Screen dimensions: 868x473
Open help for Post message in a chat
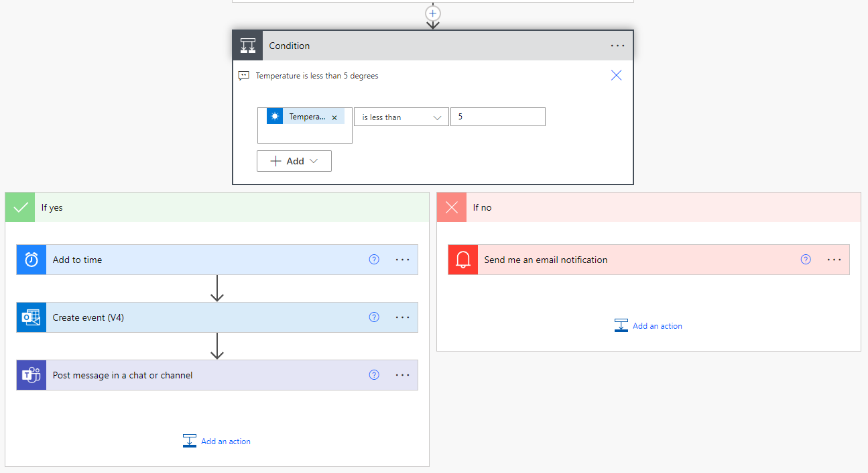click(x=375, y=375)
